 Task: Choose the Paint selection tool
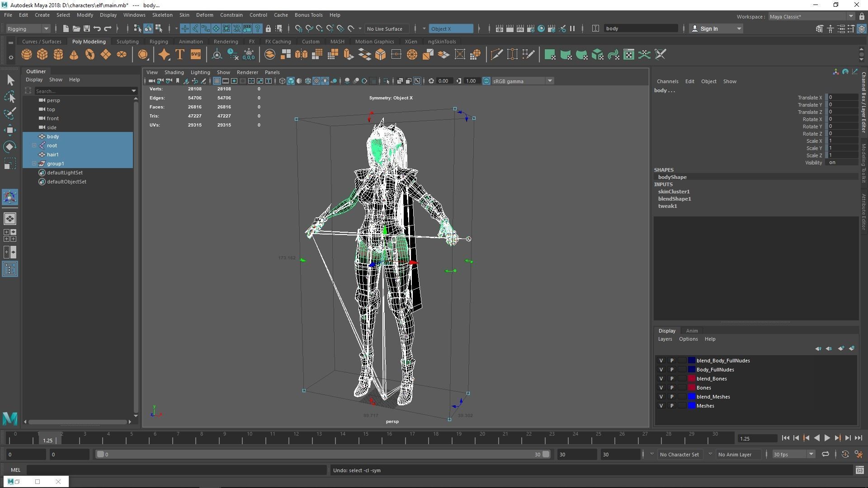10,113
